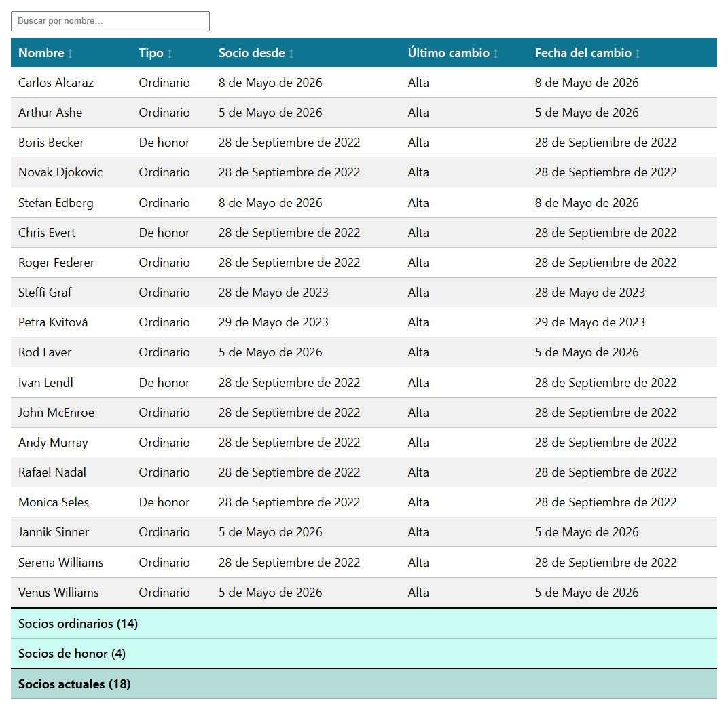Viewport: 728px width, 710px height.
Task: Sort by the Fecha del cambio header label
Action: 583,53
